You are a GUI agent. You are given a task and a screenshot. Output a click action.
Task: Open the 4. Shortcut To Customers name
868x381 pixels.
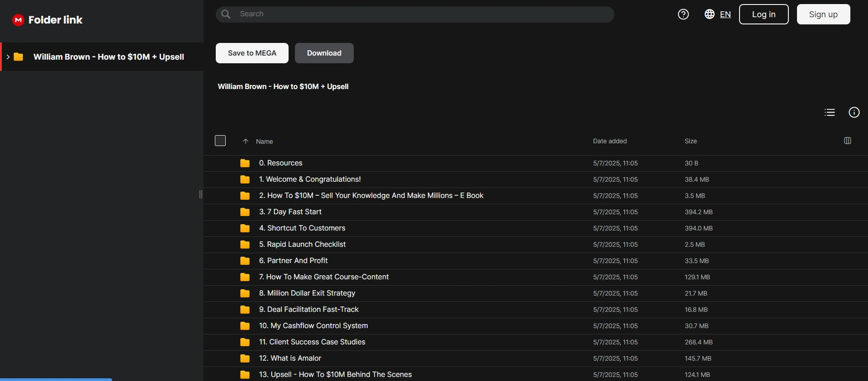[x=302, y=228]
